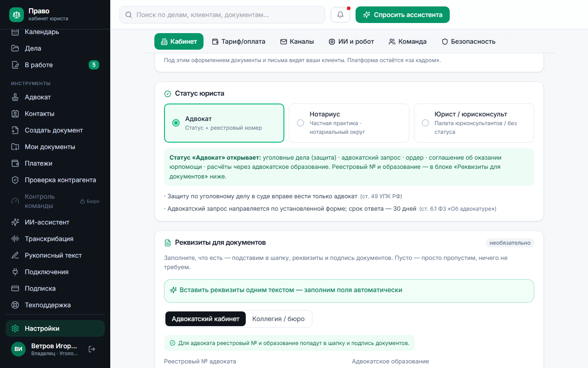The height and width of the screenshot is (368, 588).
Task: Click the Рукописный текст pen icon
Action: [15, 255]
